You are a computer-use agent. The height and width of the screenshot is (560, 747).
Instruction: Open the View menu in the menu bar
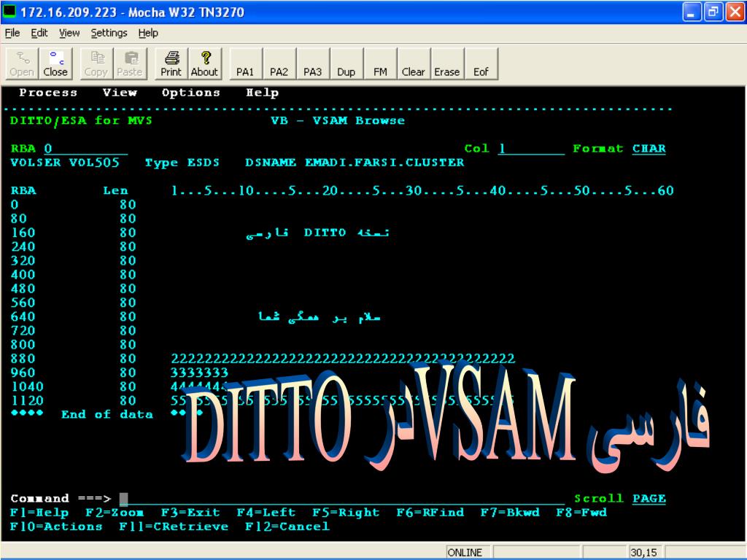click(x=69, y=33)
